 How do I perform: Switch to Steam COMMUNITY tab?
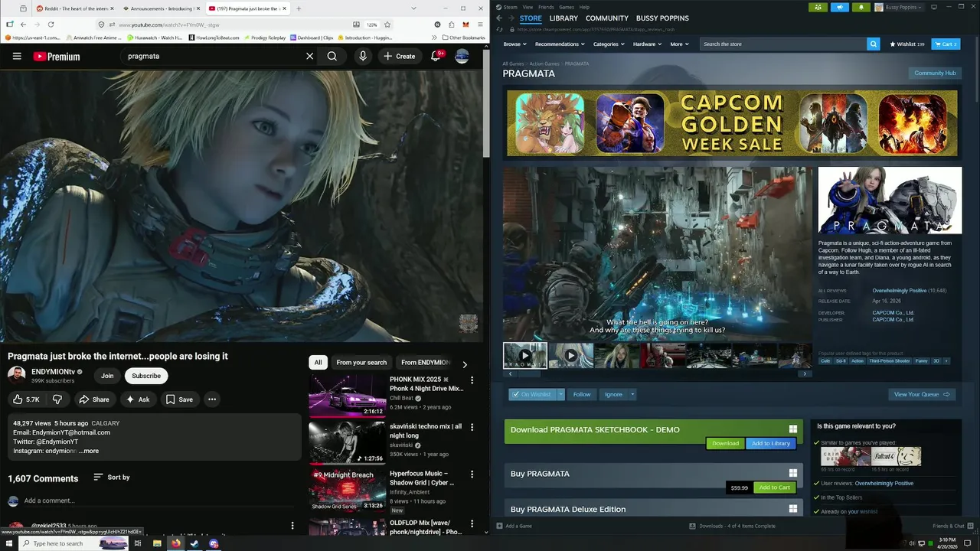pyautogui.click(x=607, y=18)
